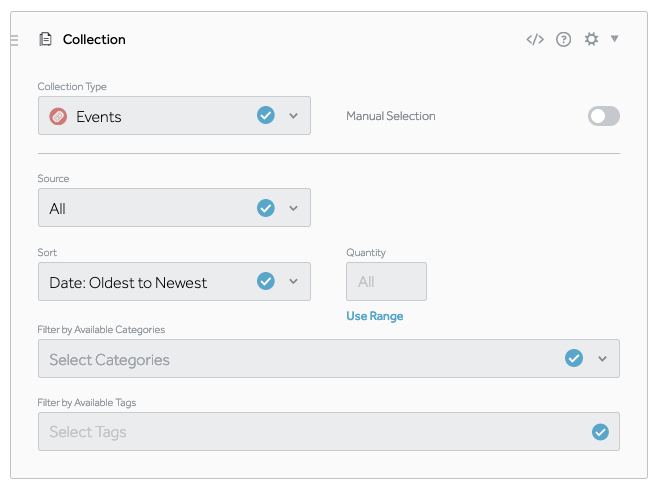
Task: Open the Sort order dropdown arrow
Action: tap(294, 281)
